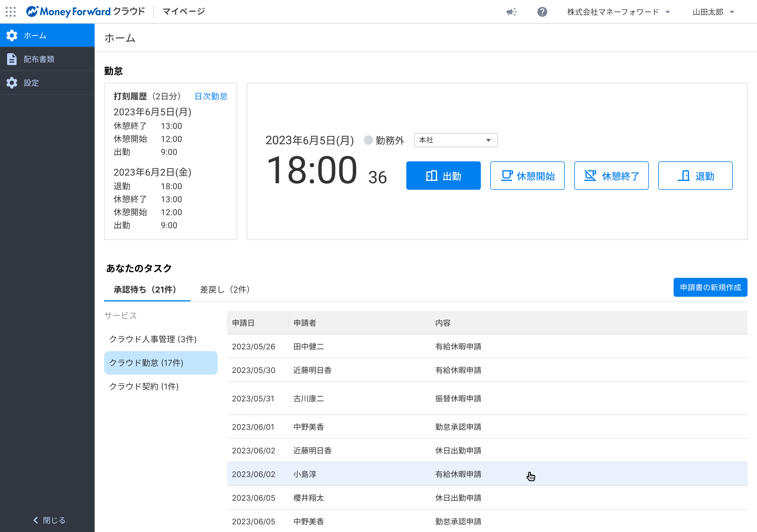This screenshot has height=532, width=757.
Task: Switch to 差戻し (2件) tab
Action: click(225, 289)
